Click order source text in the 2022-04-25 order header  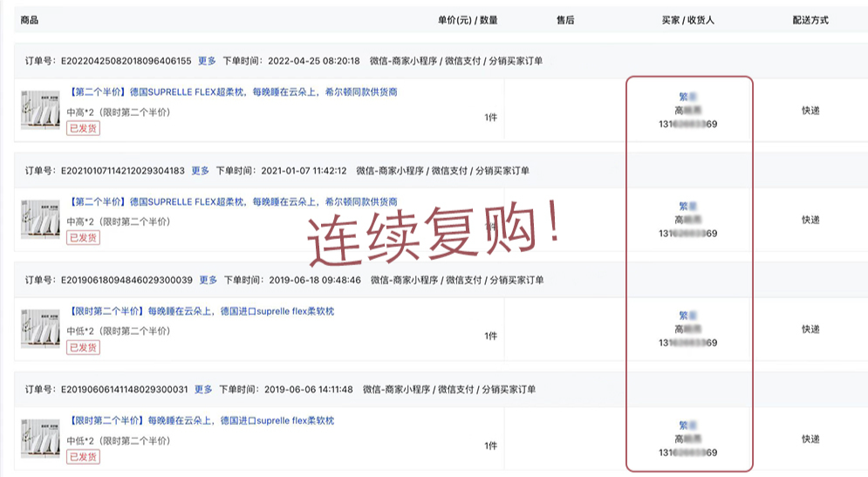456,61
